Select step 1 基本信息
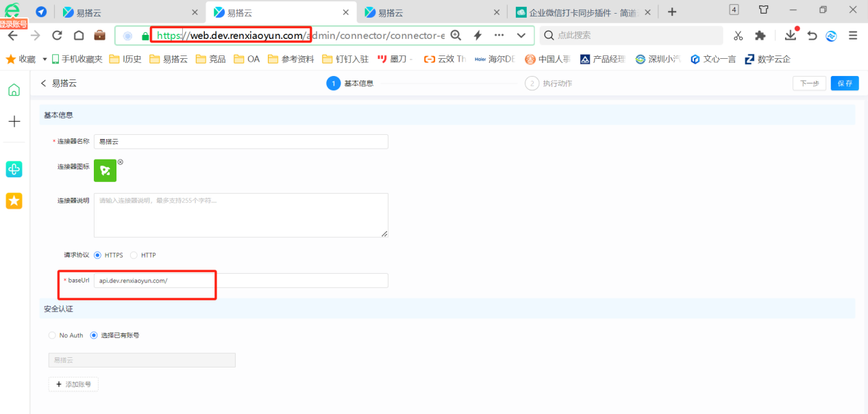This screenshot has height=414, width=868. [x=350, y=83]
